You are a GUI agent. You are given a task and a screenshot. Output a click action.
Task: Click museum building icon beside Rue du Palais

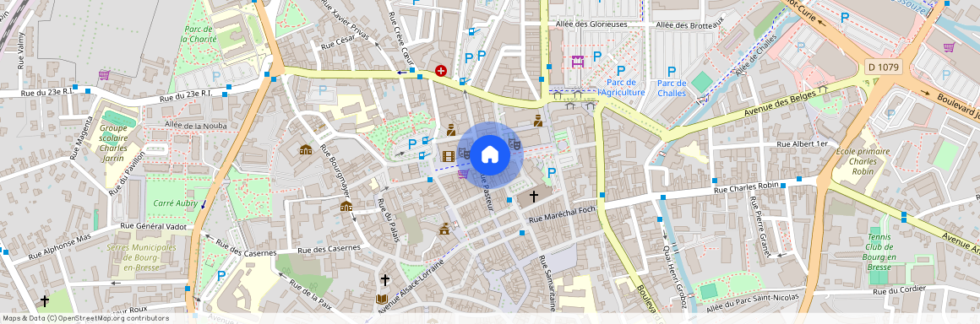tap(346, 206)
